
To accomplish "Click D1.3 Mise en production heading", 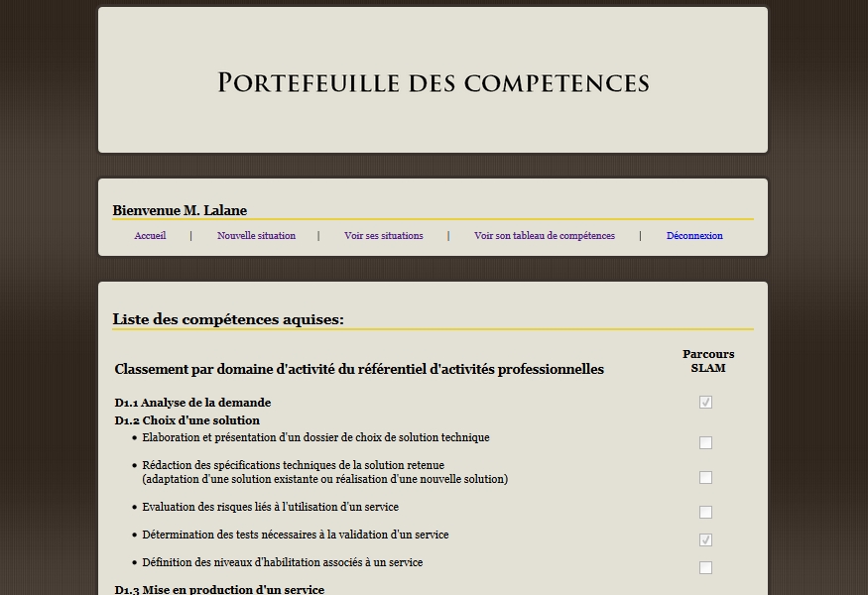I will (x=219, y=589).
